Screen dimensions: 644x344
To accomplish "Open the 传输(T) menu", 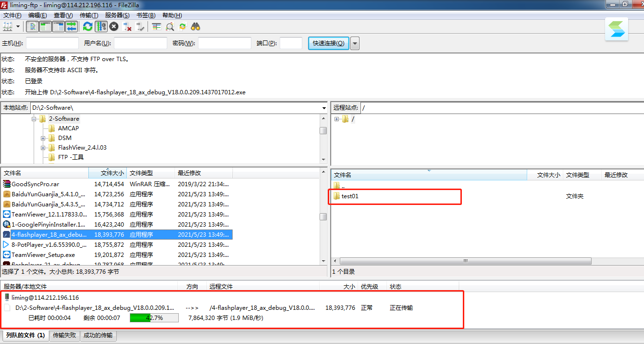I will coord(89,15).
